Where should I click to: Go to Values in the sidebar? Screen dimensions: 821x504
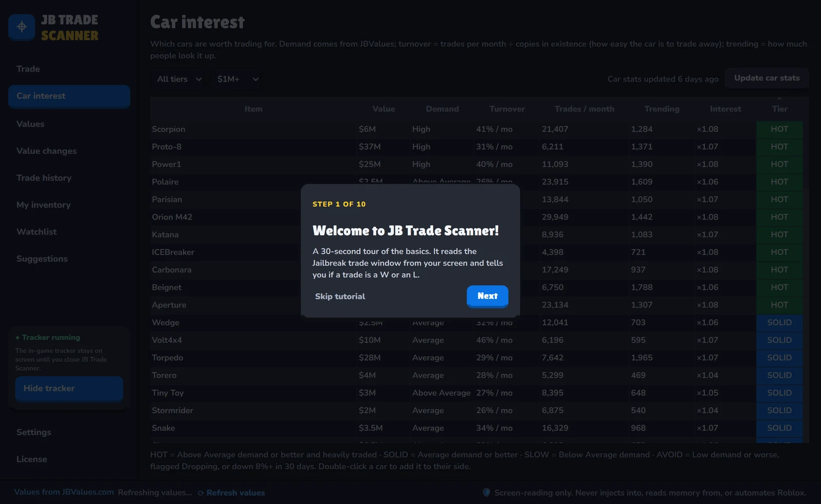pos(69,124)
